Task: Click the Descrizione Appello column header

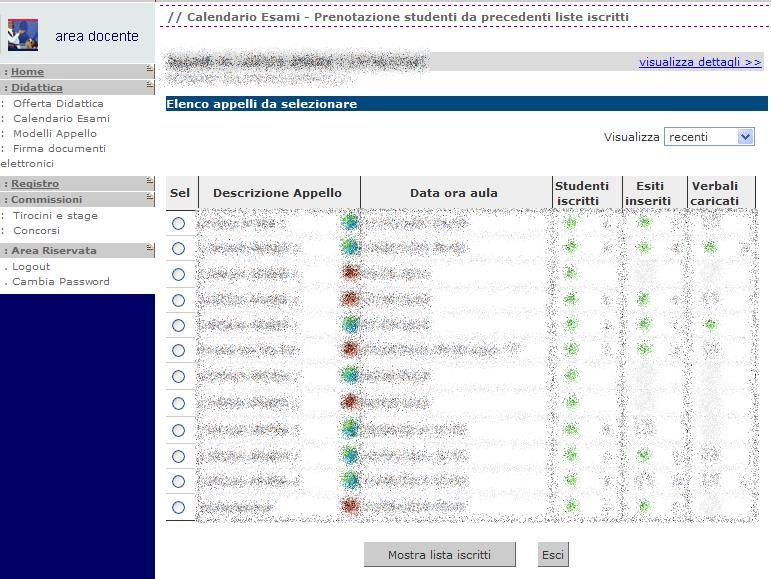Action: (x=277, y=193)
